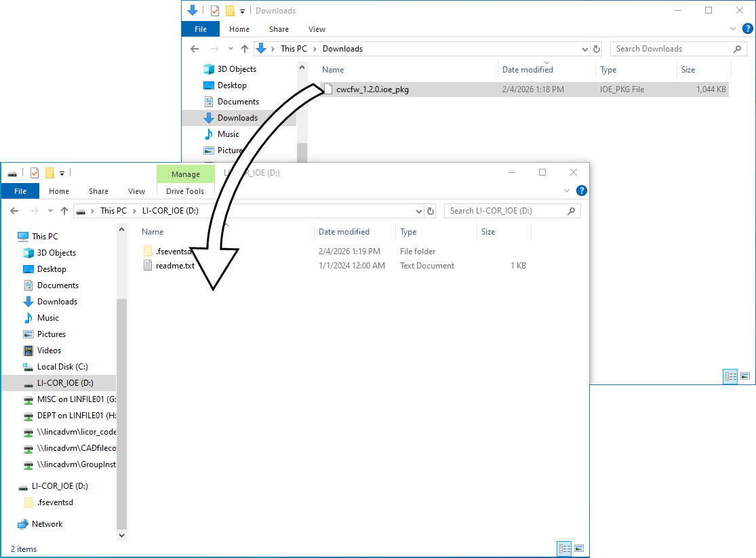Select the readme.txt file
This screenshot has height=558, width=756.
pyautogui.click(x=175, y=266)
